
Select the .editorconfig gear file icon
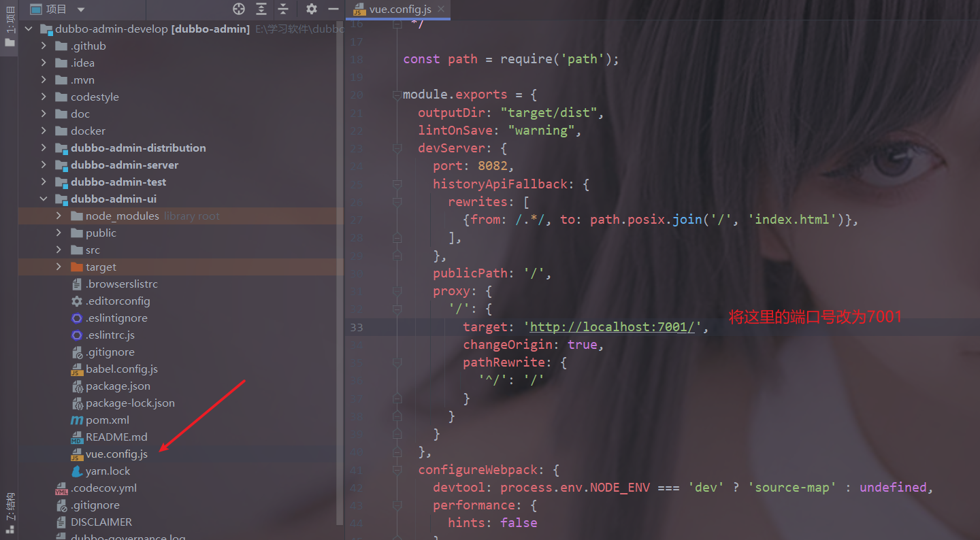tap(77, 301)
